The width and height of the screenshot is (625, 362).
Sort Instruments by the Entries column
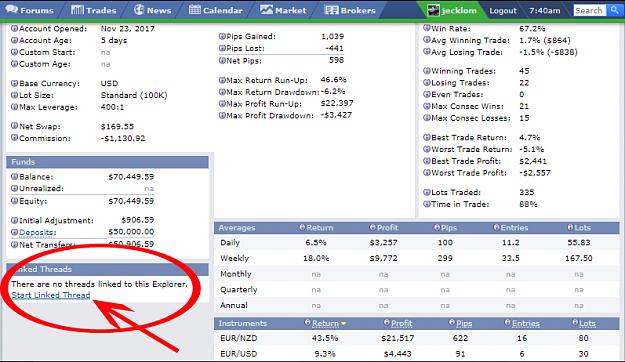click(526, 323)
